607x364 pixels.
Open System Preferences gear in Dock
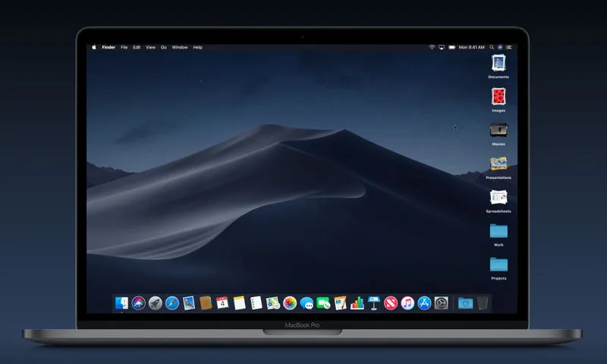pos(441,303)
